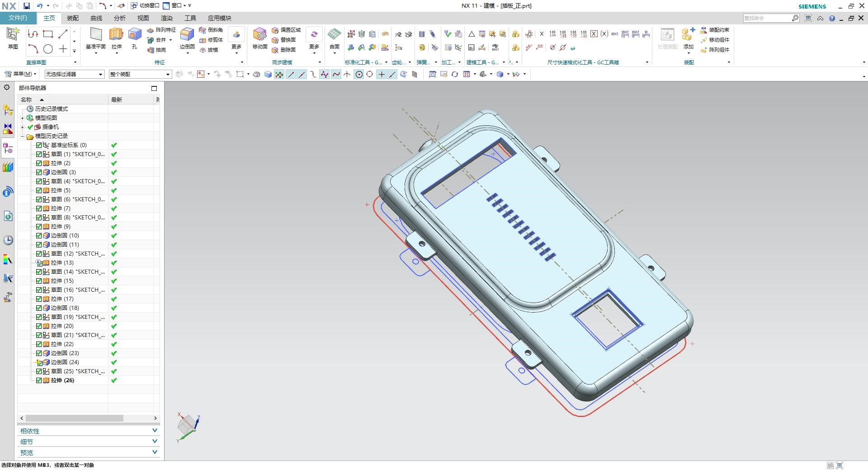Screen dimensions: 868x470
Task: Click the navigator horizontal scrollbar
Action: coord(74,418)
